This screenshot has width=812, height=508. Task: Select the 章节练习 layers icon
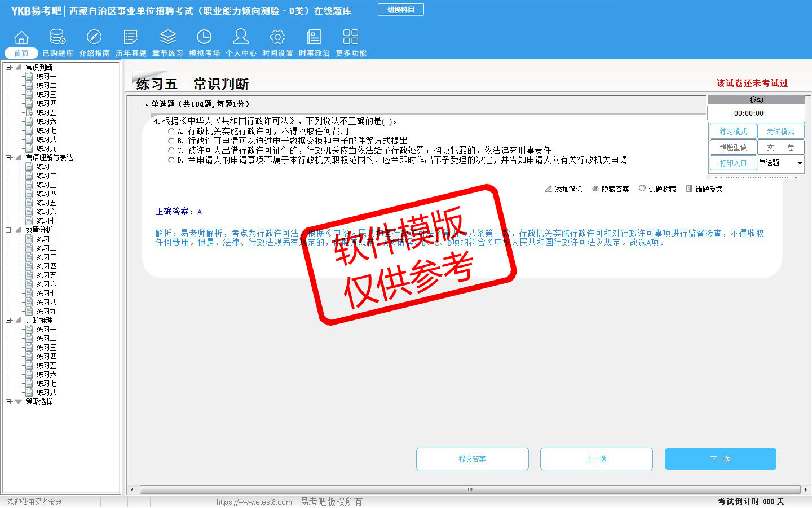167,37
